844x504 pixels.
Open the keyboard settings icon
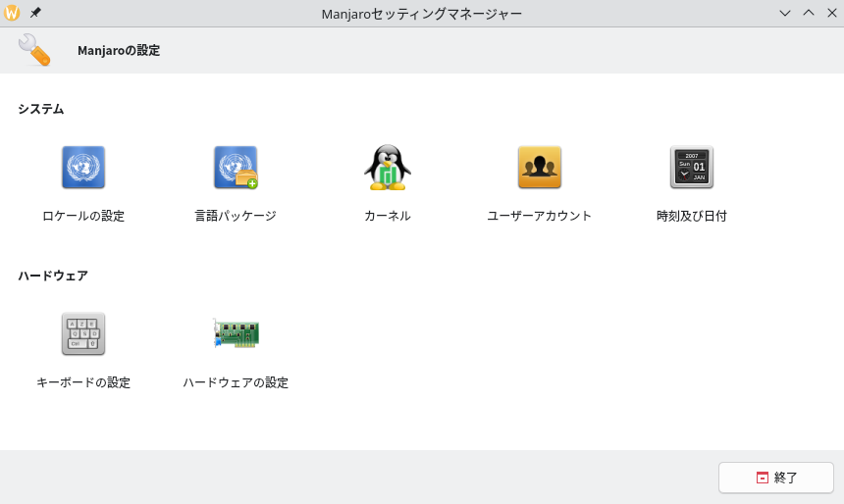tap(83, 334)
